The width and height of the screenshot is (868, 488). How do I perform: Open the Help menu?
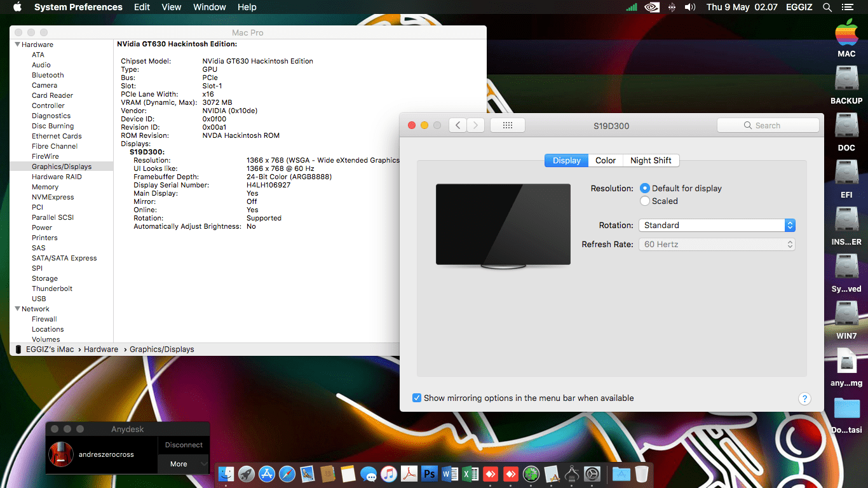point(247,7)
